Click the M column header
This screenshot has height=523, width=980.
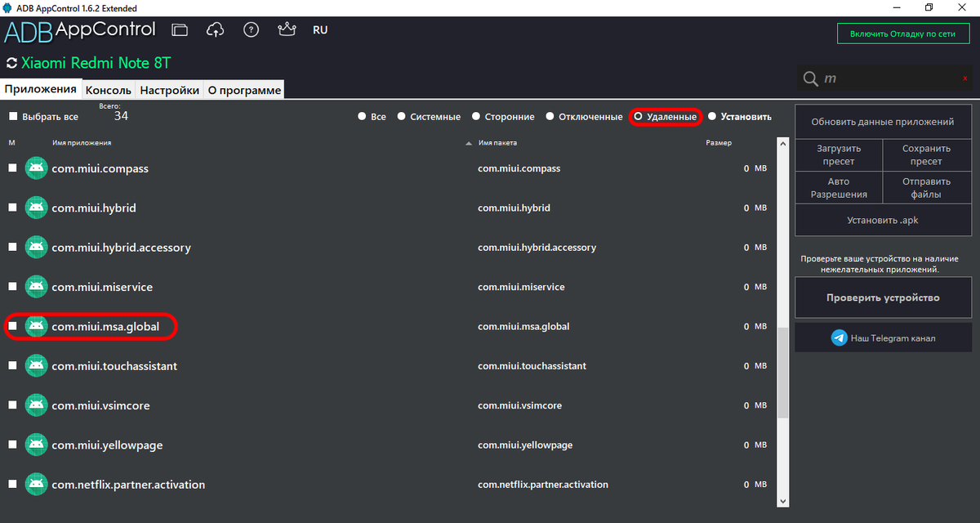click(x=11, y=143)
